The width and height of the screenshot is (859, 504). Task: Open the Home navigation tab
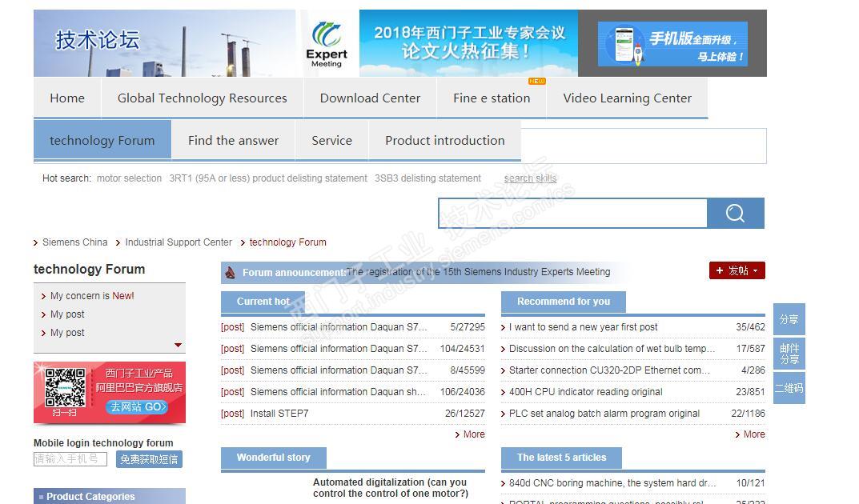pyautogui.click(x=67, y=98)
